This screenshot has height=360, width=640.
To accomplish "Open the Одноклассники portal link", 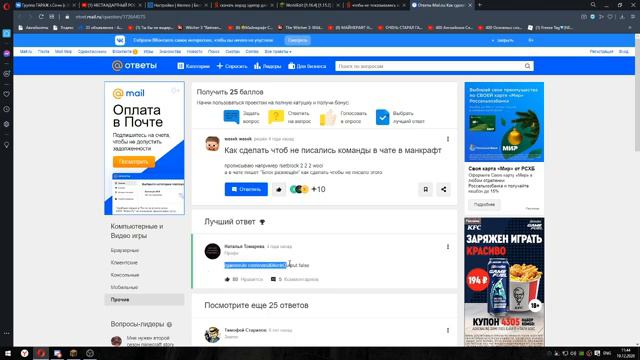I will coord(92,52).
